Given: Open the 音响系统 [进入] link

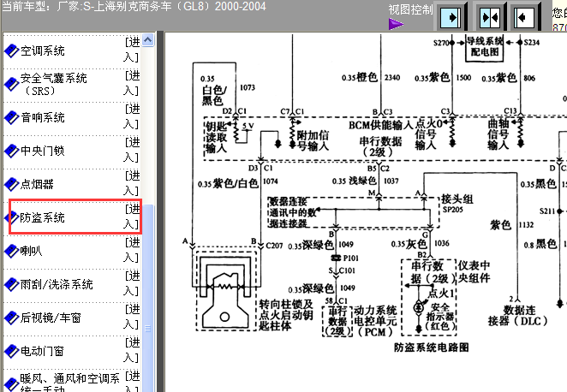Looking at the screenshot, I should [x=132, y=116].
